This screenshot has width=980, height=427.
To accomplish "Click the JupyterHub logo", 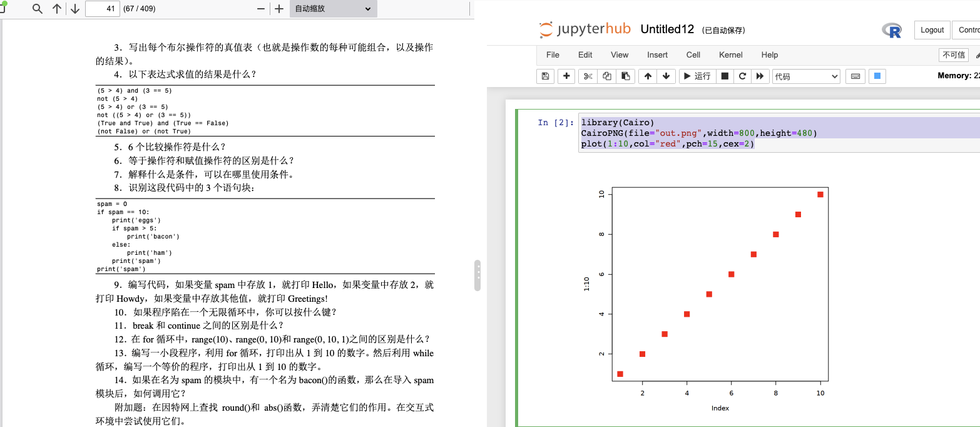I will [584, 29].
